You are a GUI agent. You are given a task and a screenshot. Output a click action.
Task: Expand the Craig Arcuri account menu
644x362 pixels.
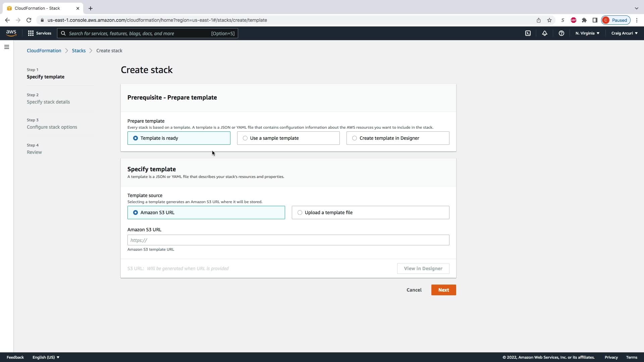coord(624,33)
